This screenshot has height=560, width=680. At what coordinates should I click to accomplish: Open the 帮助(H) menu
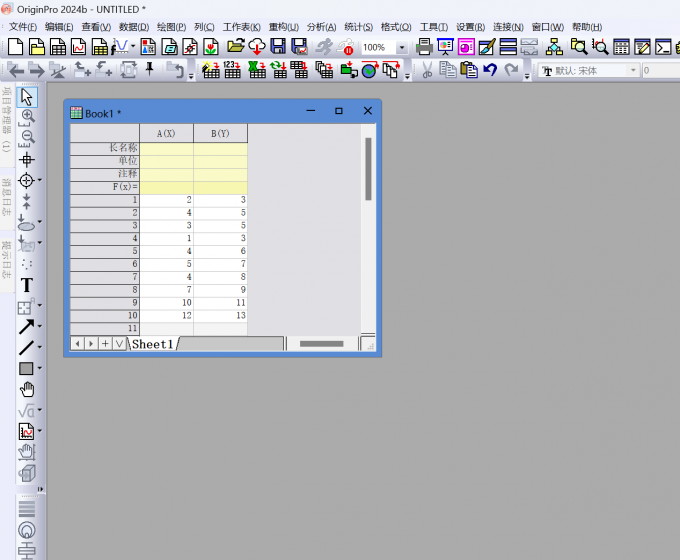coord(587,27)
